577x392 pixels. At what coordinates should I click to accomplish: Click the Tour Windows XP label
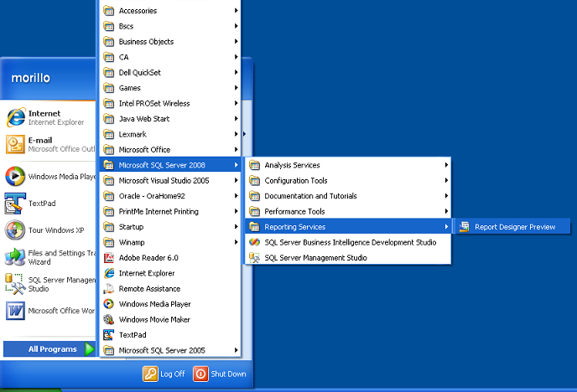click(x=56, y=230)
